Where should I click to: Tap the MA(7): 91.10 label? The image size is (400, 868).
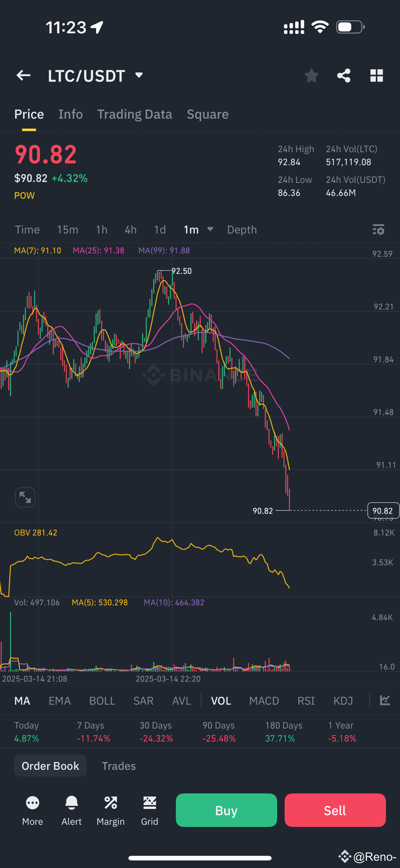point(38,250)
